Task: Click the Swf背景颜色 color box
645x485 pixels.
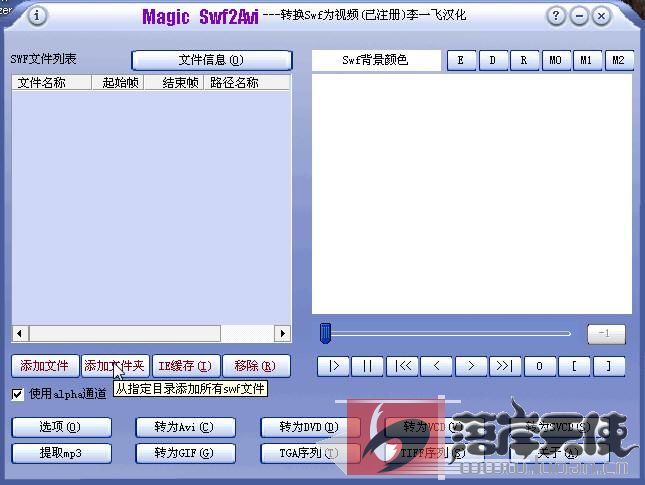Action: point(376,60)
